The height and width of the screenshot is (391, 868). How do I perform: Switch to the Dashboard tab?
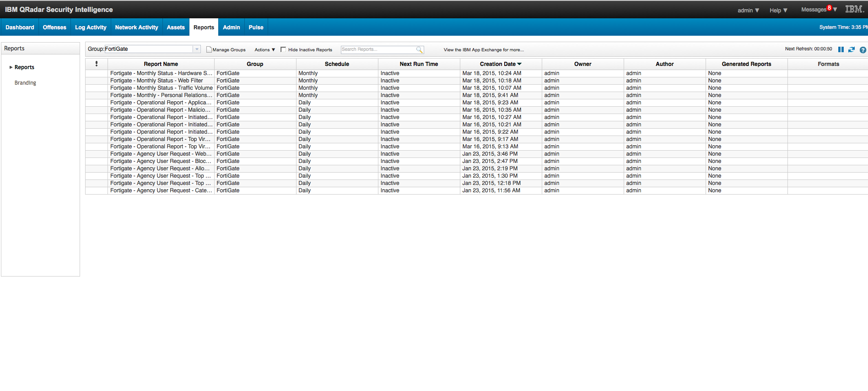coord(20,27)
